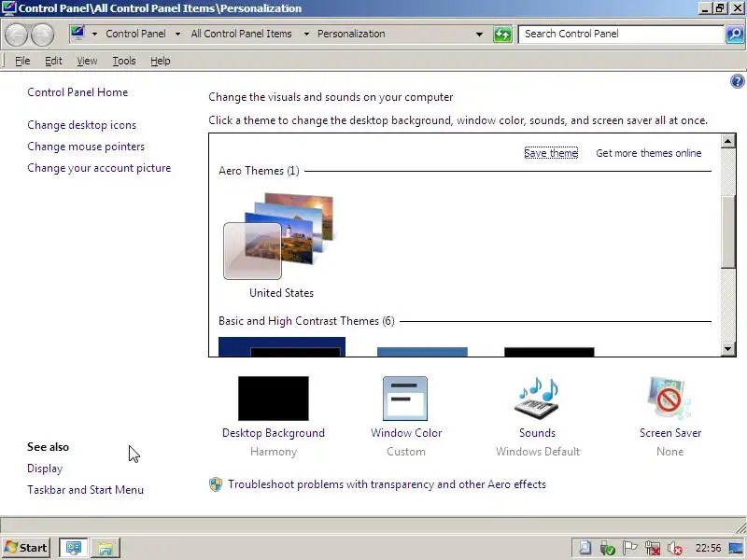The height and width of the screenshot is (560, 747).
Task: Open the Display link under See also
Action: coord(45,469)
